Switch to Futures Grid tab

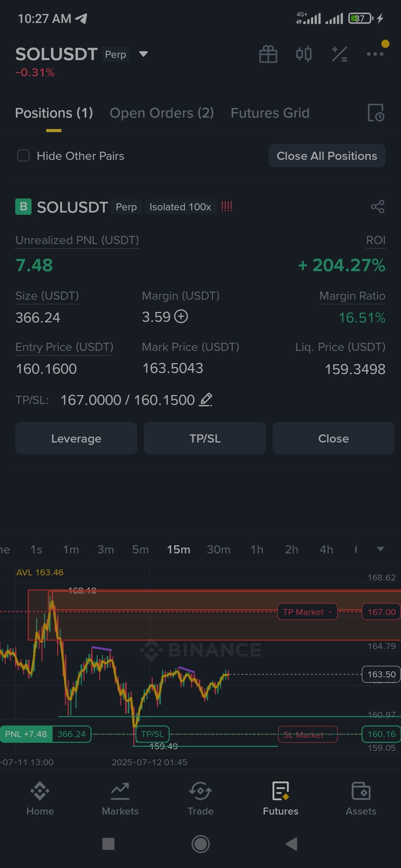click(x=270, y=113)
